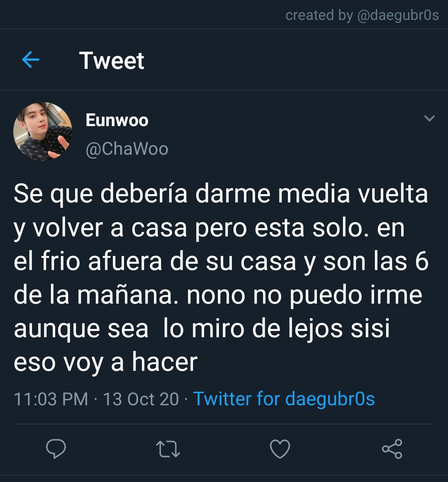Click the three-node share symbol
This screenshot has height=482, width=448.
(392, 449)
